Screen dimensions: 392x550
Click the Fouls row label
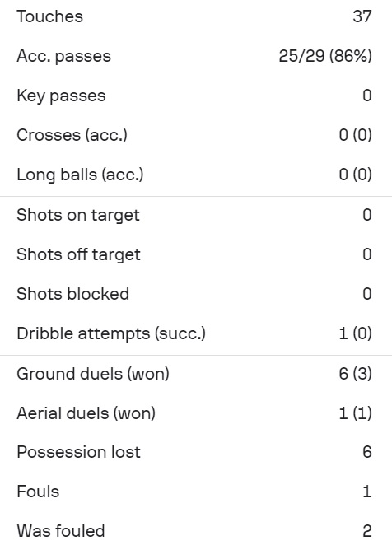click(x=38, y=492)
